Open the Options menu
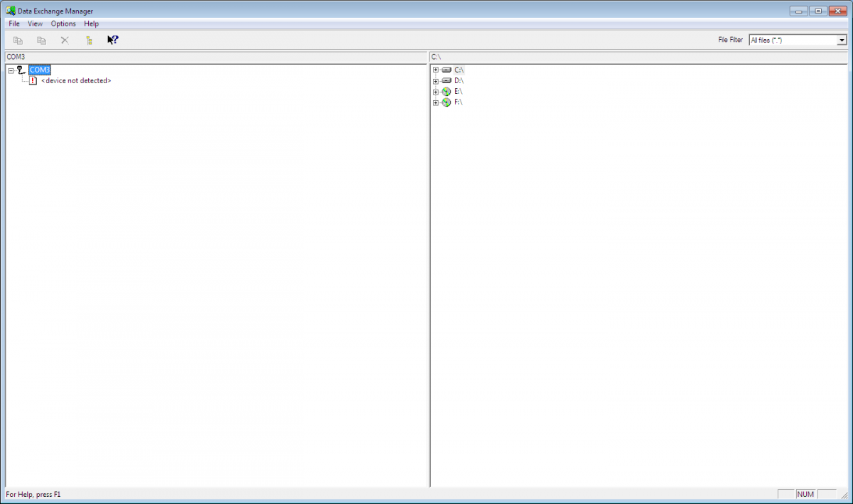The height and width of the screenshot is (504, 853). point(63,23)
